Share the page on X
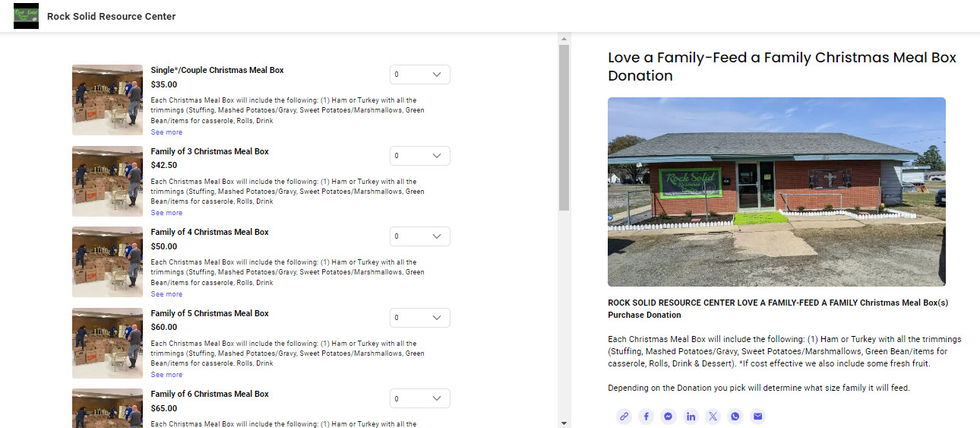The width and height of the screenshot is (980, 428). 713,416
